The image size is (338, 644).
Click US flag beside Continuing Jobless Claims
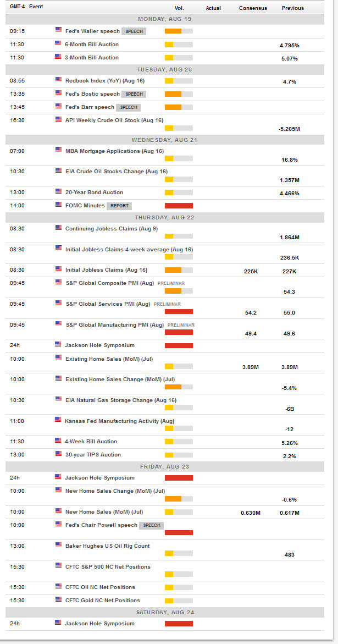(x=58, y=228)
